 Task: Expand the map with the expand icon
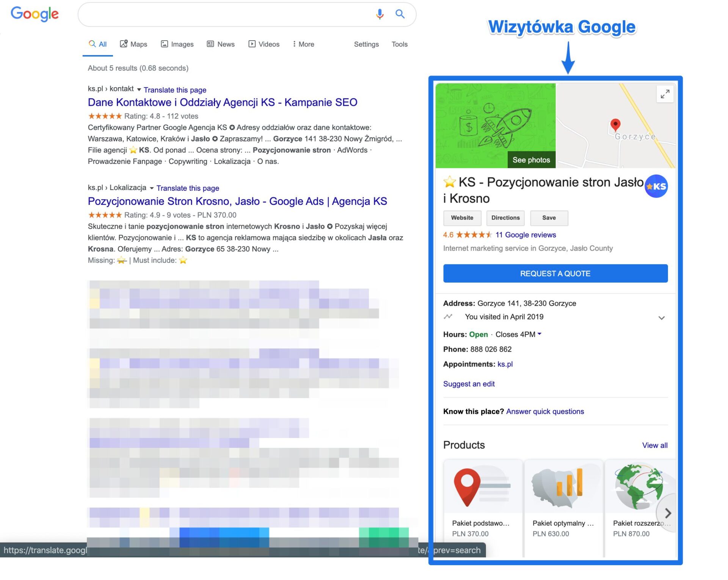pyautogui.click(x=665, y=94)
